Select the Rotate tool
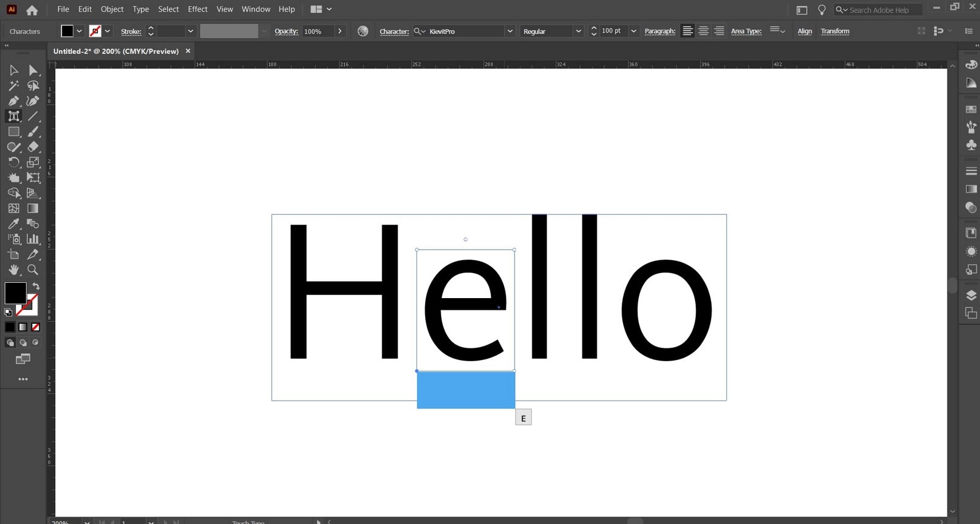This screenshot has width=980, height=524. [13, 162]
